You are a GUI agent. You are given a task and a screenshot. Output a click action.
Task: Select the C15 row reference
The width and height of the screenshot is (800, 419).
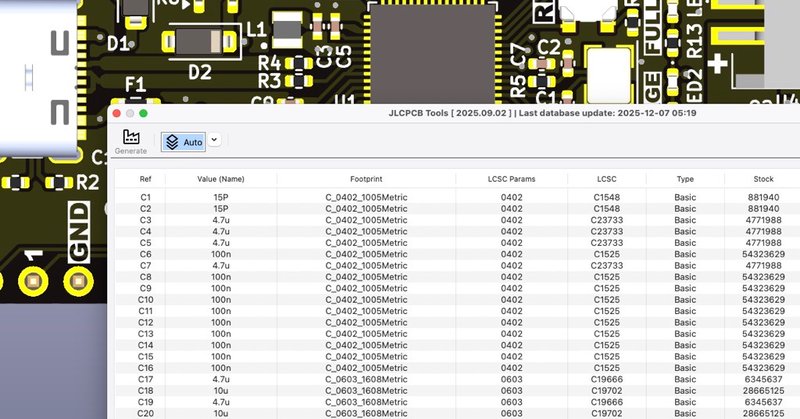[145, 356]
